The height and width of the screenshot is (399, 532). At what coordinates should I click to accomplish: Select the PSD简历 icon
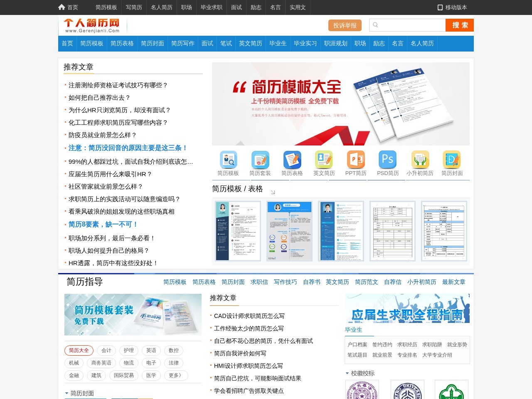pos(387,159)
